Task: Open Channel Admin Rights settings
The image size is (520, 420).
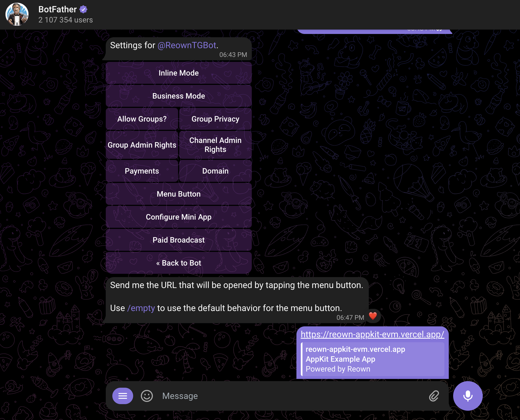Action: click(215, 145)
